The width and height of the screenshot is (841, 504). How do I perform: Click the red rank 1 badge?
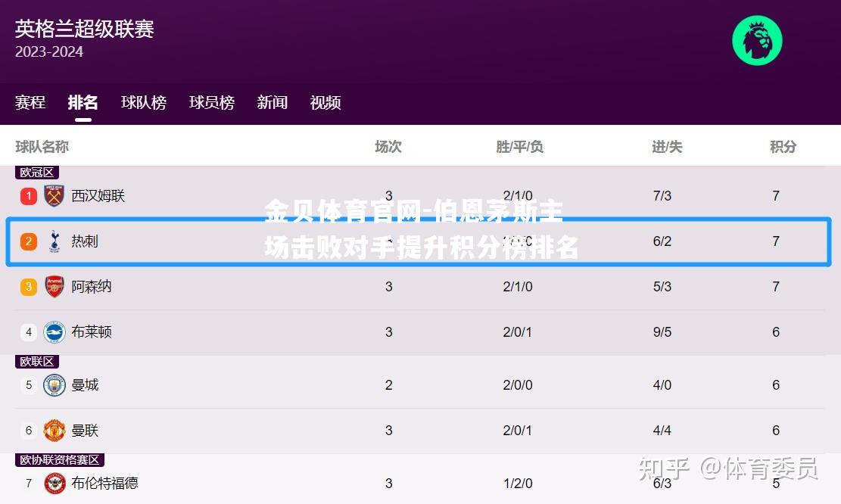click(x=29, y=196)
